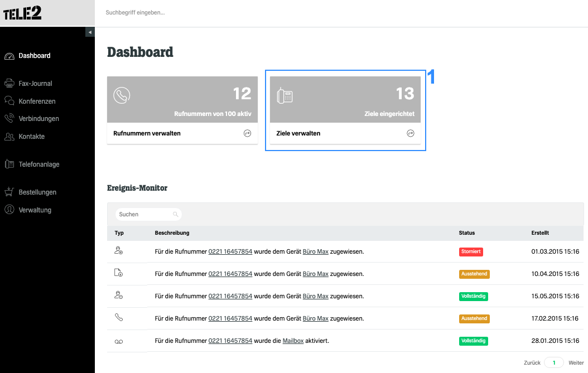
Task: Click Ausstehend badge in 10.04.2015 row
Action: coord(474,274)
